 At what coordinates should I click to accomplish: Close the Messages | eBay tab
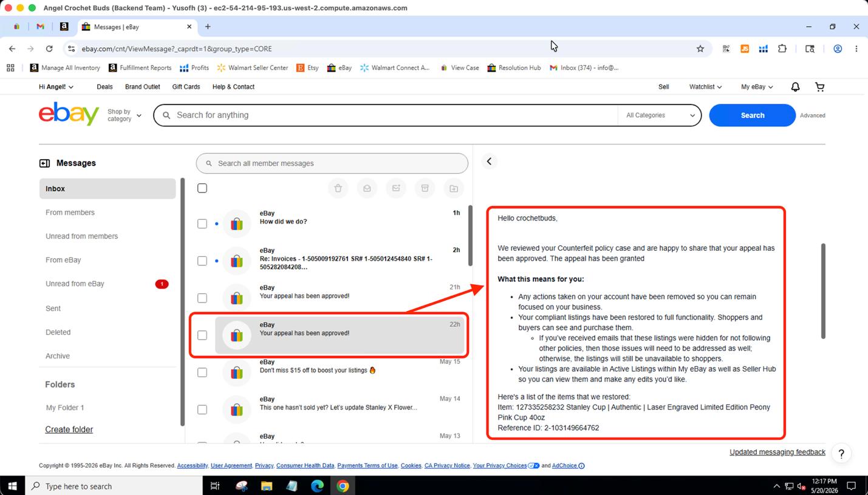coord(189,27)
